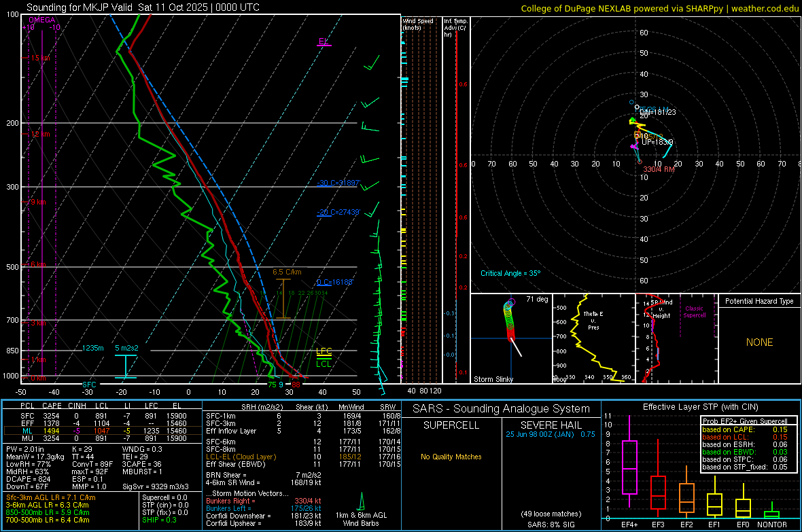Screen dimensions: 802x532
Task: Click the cyan '1235m' label
Action: (92, 348)
